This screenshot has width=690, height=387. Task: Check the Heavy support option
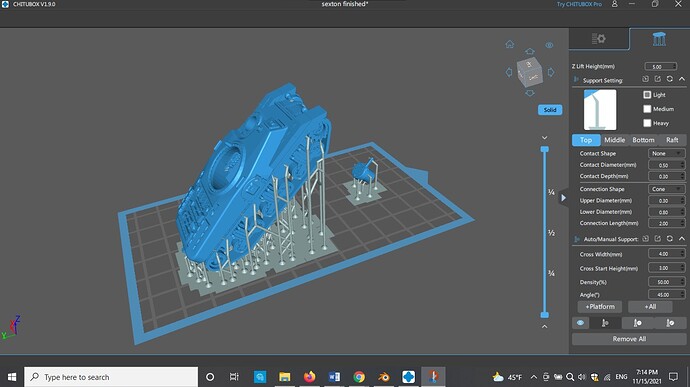(x=647, y=123)
